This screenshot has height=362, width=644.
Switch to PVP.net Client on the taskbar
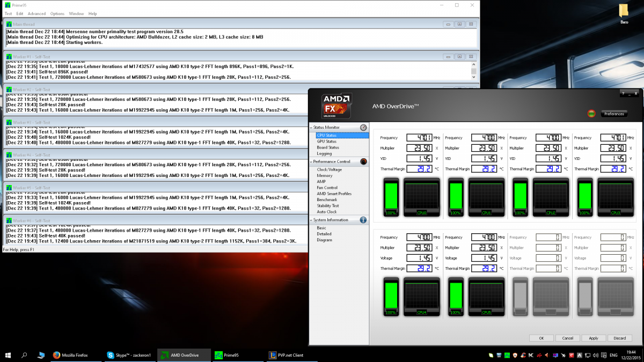click(x=292, y=355)
